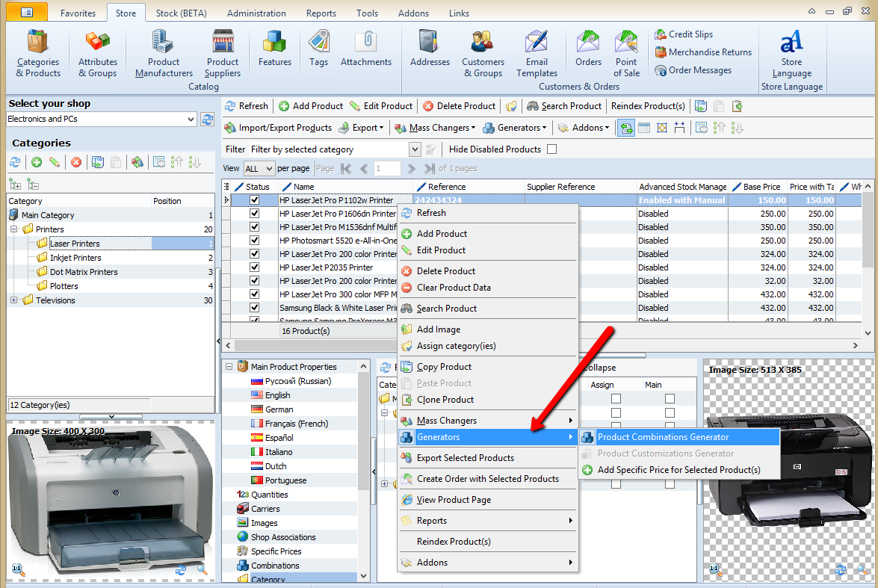Click Delete Product in the toolbar
This screenshot has height=588, width=878.
[459, 106]
